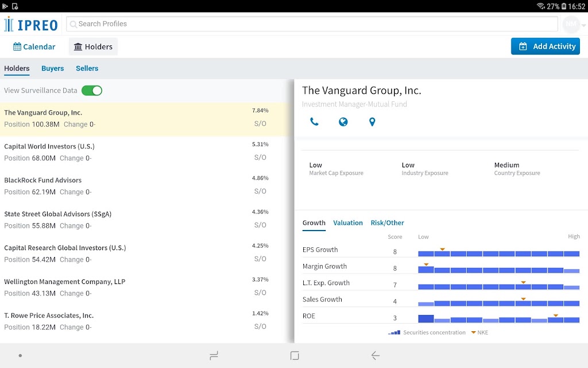Click the EPS Growth score bar
Viewport: 588px width, 368px height.
[x=499, y=254]
